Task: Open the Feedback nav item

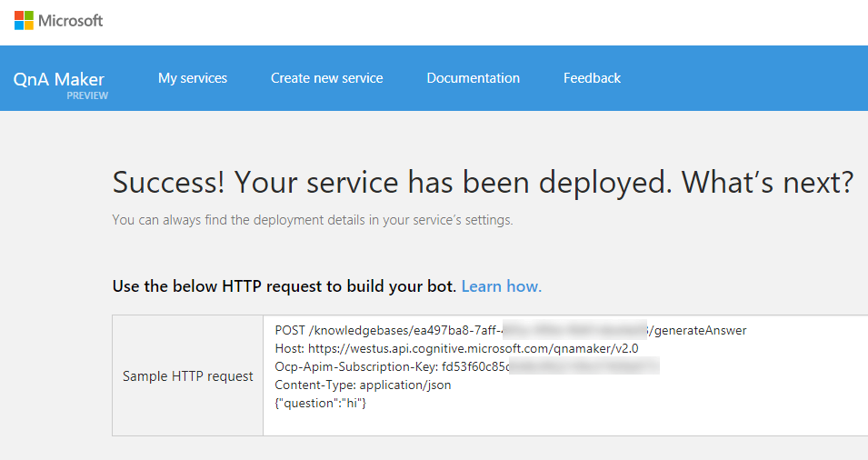Action: (x=592, y=78)
